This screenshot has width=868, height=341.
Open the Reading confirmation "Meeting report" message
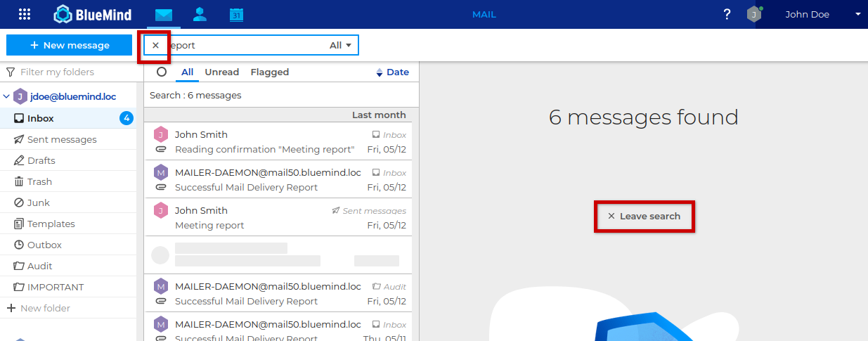pos(278,141)
